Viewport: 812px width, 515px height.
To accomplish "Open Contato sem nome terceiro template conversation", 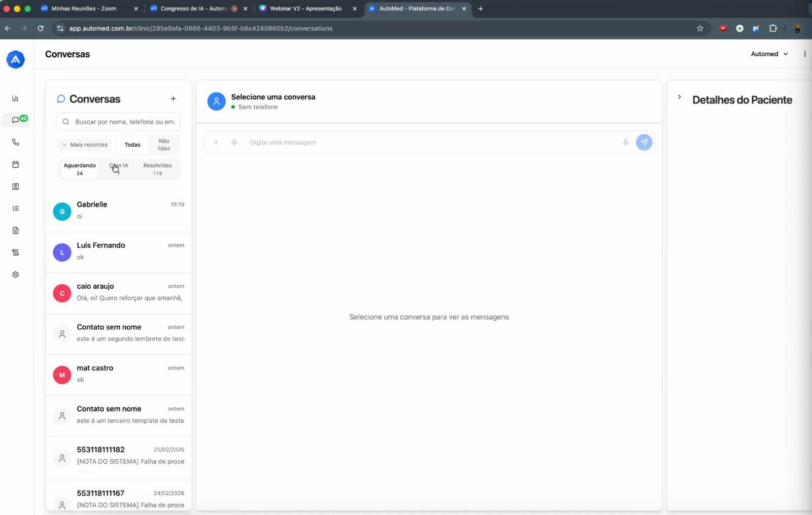I will click(x=119, y=415).
